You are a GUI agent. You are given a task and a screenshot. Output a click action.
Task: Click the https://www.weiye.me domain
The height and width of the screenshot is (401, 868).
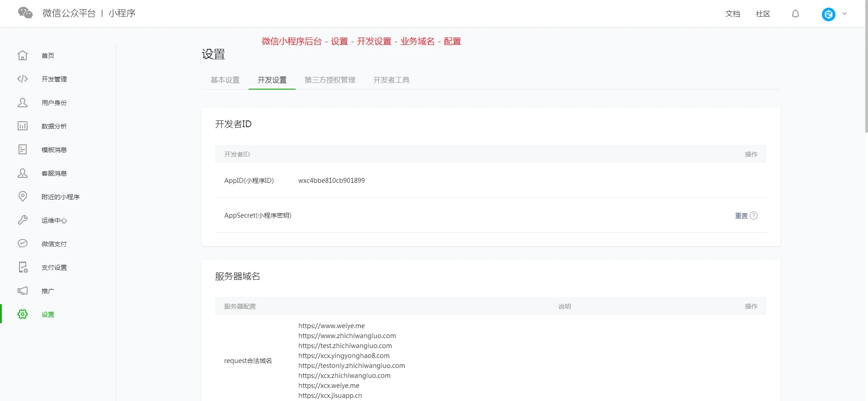[x=331, y=326]
